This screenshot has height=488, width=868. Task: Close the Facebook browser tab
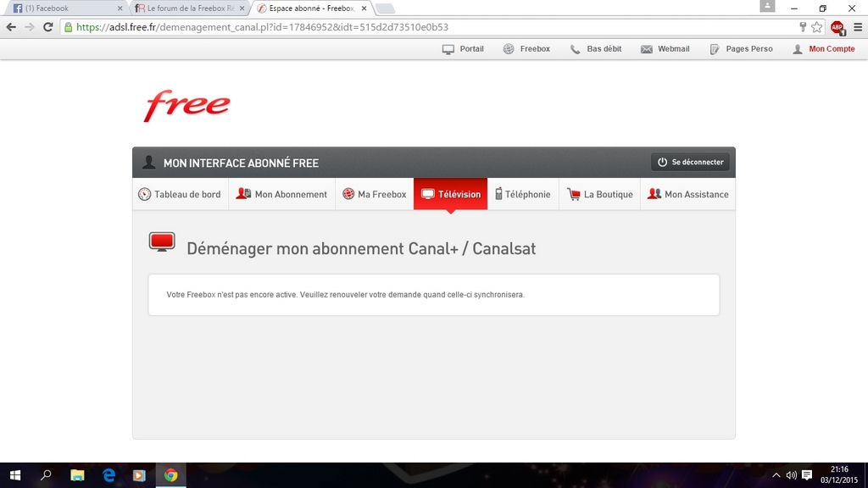coord(120,8)
